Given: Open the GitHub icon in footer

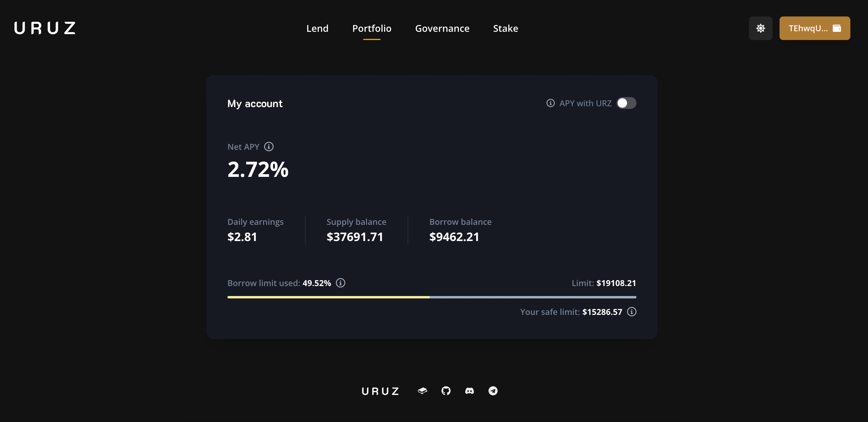Looking at the screenshot, I should [x=446, y=391].
